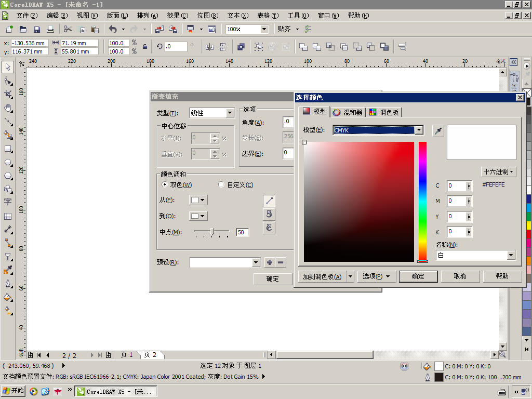
Task: Select the 自定义 custom radio button
Action: (221, 184)
